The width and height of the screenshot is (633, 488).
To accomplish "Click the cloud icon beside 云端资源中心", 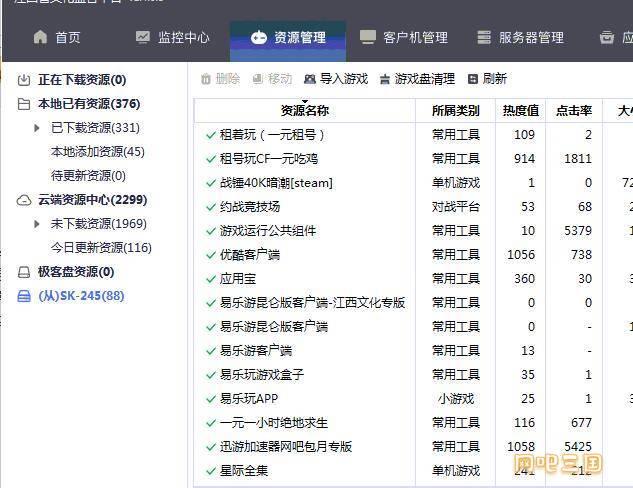I will 24,200.
